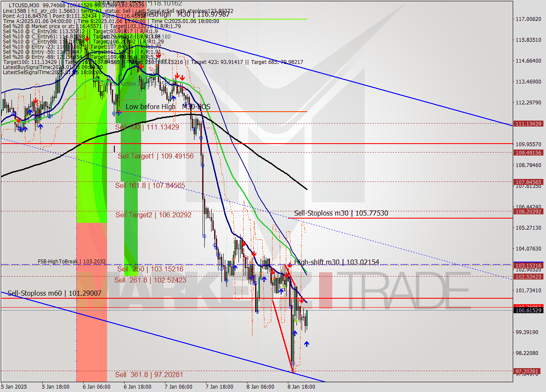
Task: Click the 104.07630 price axis value
Action: tap(529, 248)
